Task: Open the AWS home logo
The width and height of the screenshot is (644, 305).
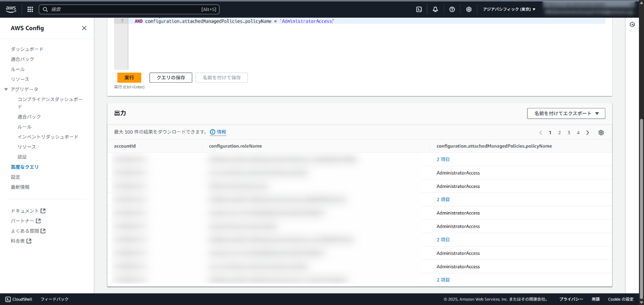Action: [x=11, y=9]
